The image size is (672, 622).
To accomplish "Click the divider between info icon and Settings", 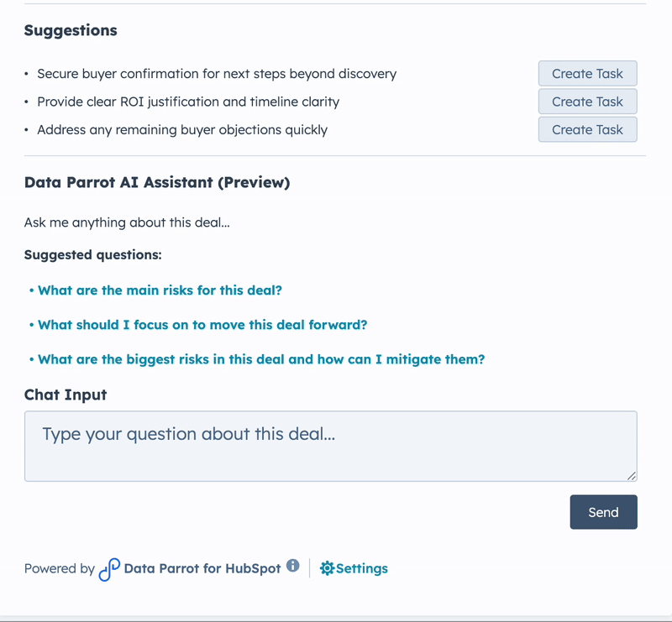I will pyautogui.click(x=309, y=568).
